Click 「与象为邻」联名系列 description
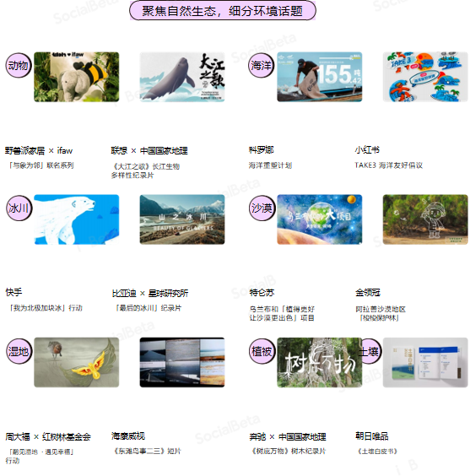This screenshot has width=470, height=476. coord(41,165)
